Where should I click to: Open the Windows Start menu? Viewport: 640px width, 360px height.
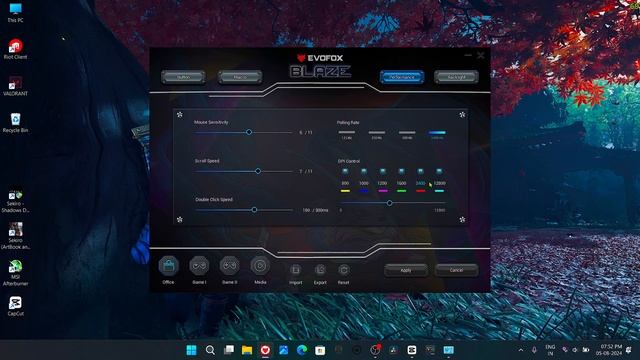tap(191, 350)
